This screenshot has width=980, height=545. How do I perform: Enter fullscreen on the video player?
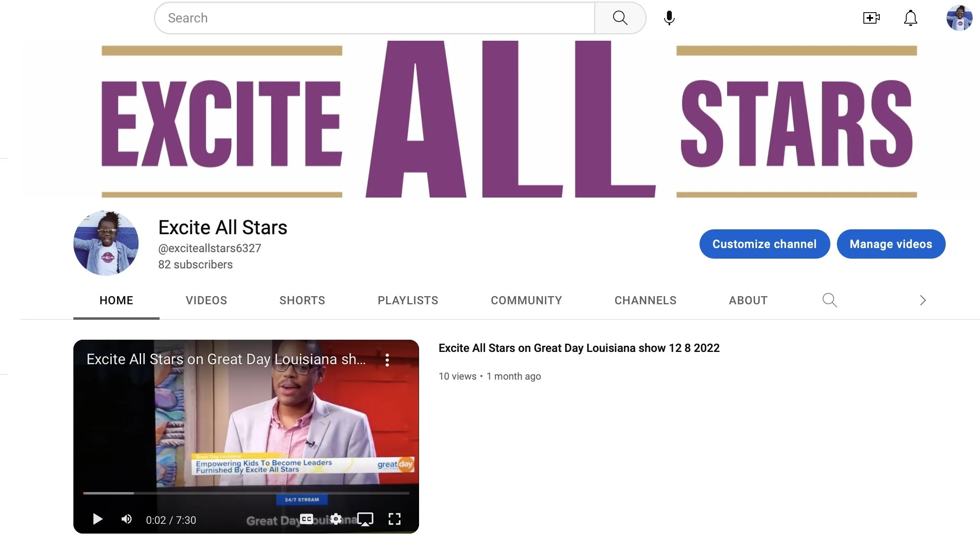click(x=394, y=519)
